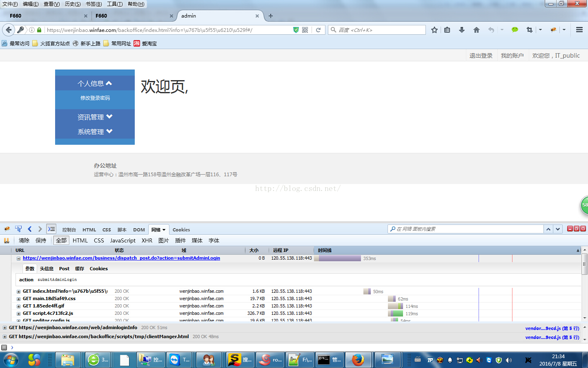Bookmark this page with the star icon
Image resolution: width=588 pixels, height=368 pixels.
pos(434,30)
